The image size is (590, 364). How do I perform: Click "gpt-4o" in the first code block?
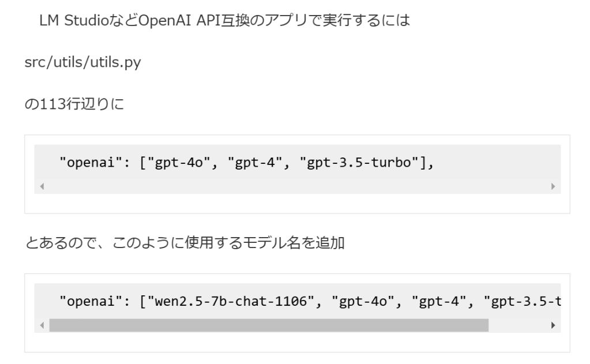point(171,163)
